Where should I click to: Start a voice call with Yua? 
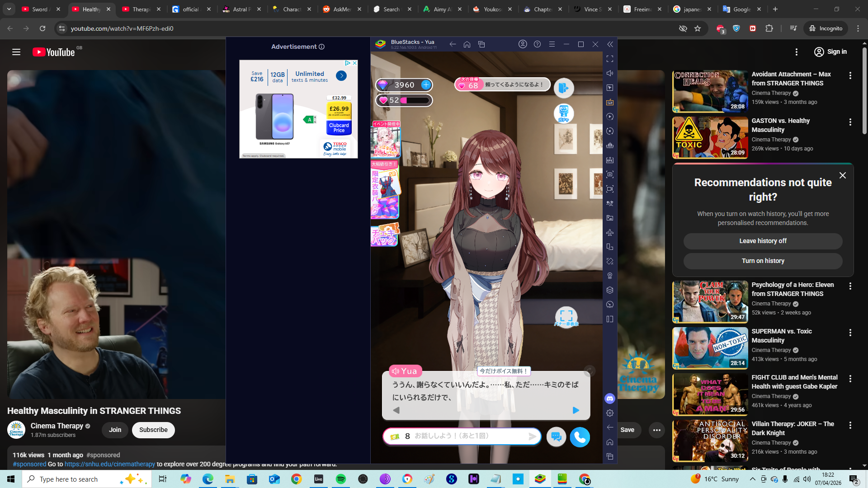[580, 437]
